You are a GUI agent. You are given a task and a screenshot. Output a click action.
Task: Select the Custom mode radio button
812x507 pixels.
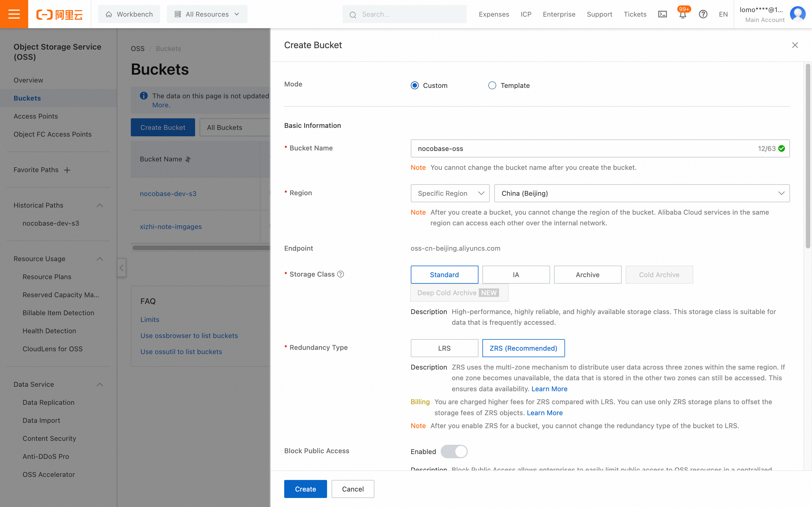pyautogui.click(x=415, y=86)
